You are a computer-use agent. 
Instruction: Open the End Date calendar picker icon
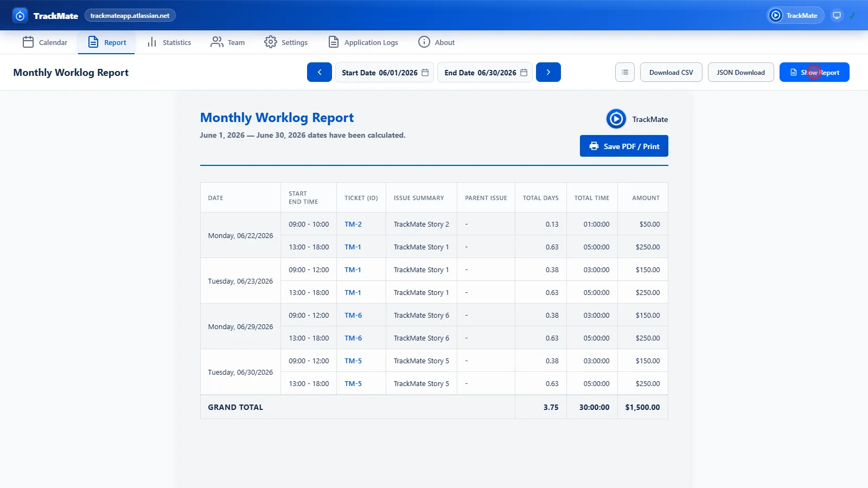coord(524,73)
